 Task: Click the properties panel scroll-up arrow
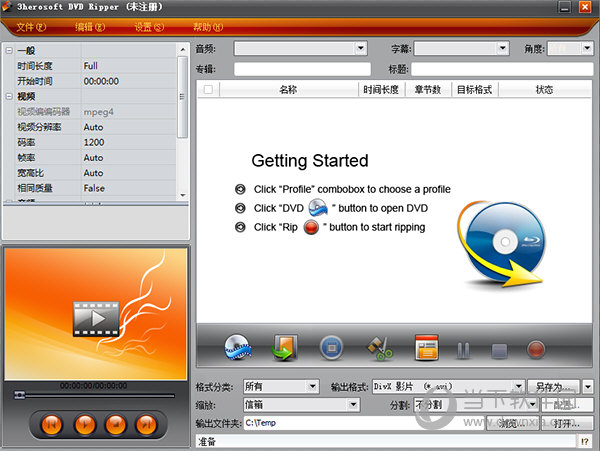pos(183,50)
